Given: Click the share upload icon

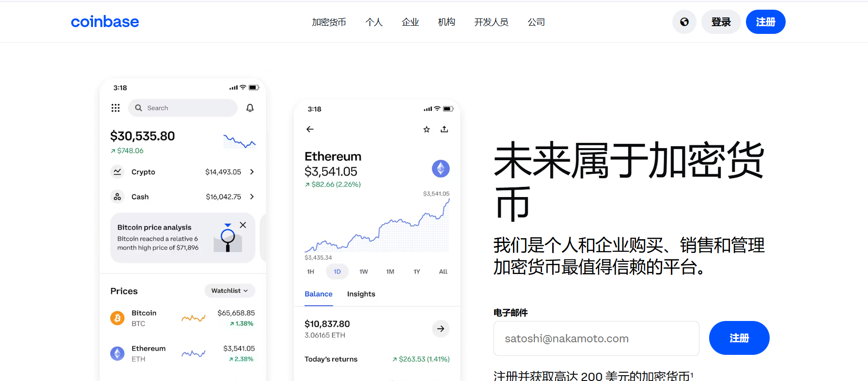Looking at the screenshot, I should click(444, 129).
